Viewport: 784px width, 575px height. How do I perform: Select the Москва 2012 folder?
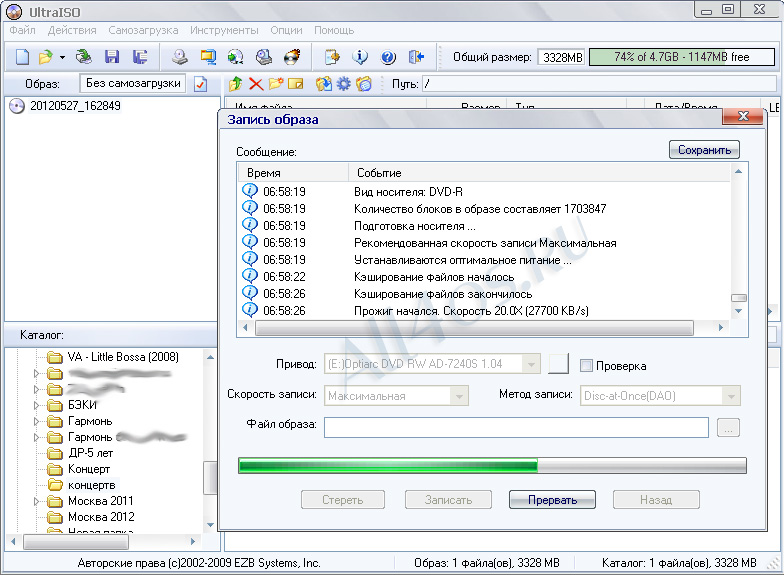101,517
